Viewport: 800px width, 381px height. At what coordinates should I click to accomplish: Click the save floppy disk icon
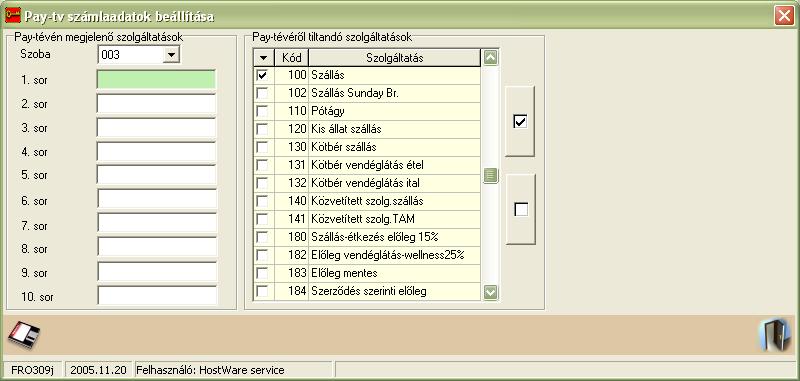click(x=24, y=335)
